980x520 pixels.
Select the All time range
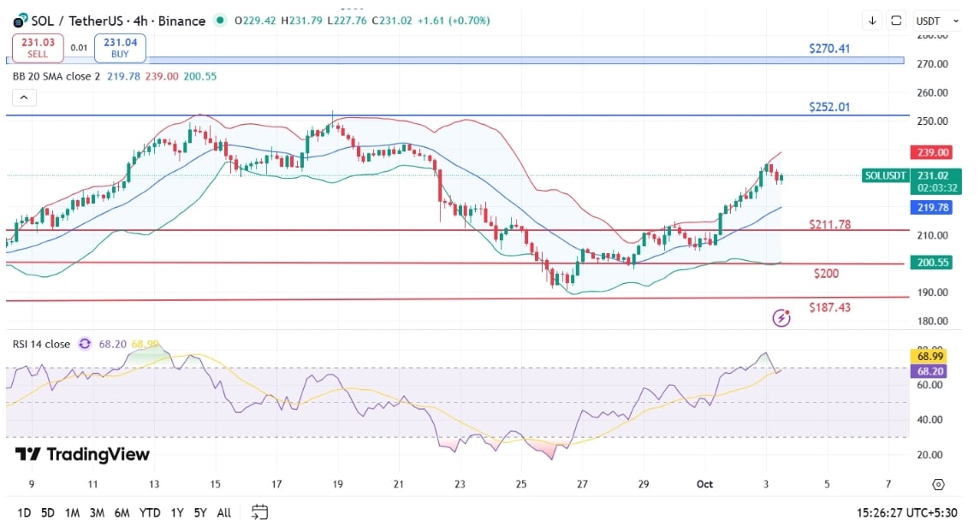coord(223,513)
